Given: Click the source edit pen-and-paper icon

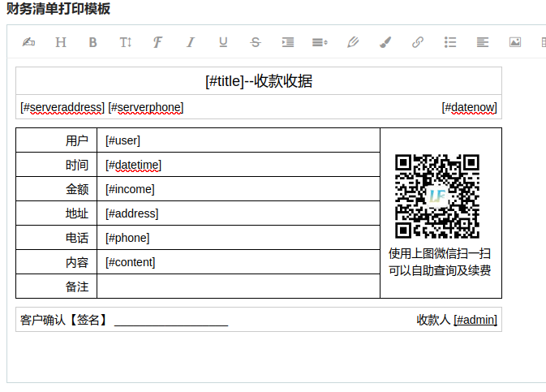Looking at the screenshot, I should tap(28, 42).
